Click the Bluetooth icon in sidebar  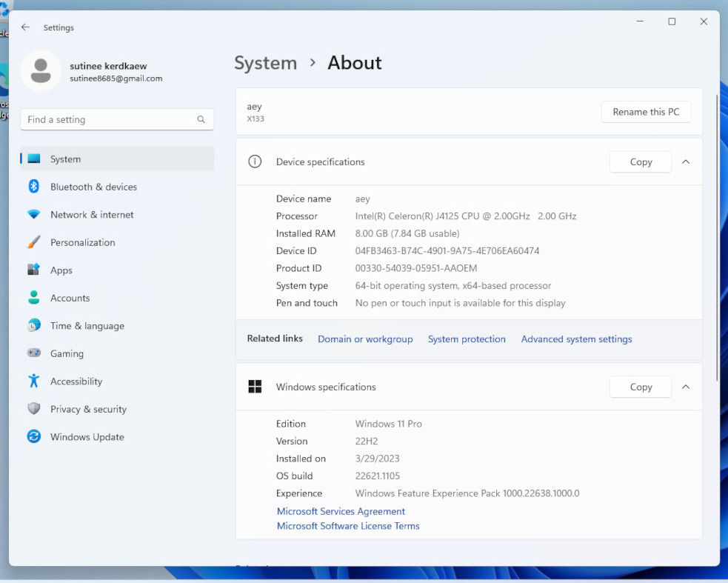click(x=34, y=186)
